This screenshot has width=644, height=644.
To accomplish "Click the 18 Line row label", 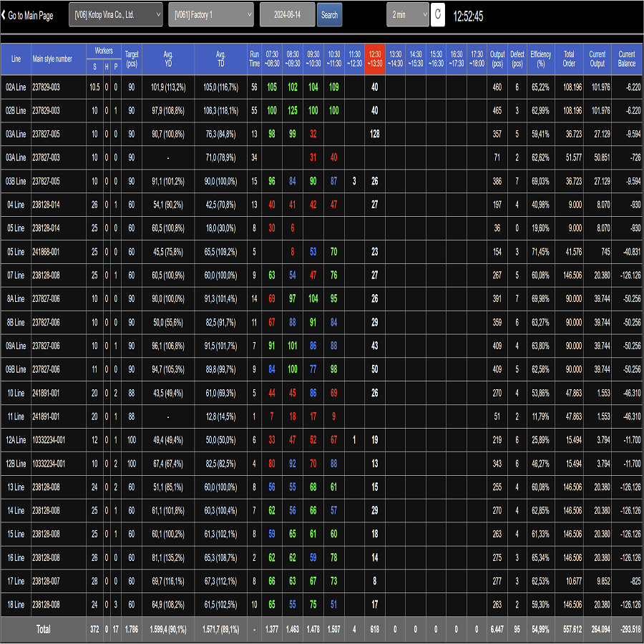I will point(16,605).
